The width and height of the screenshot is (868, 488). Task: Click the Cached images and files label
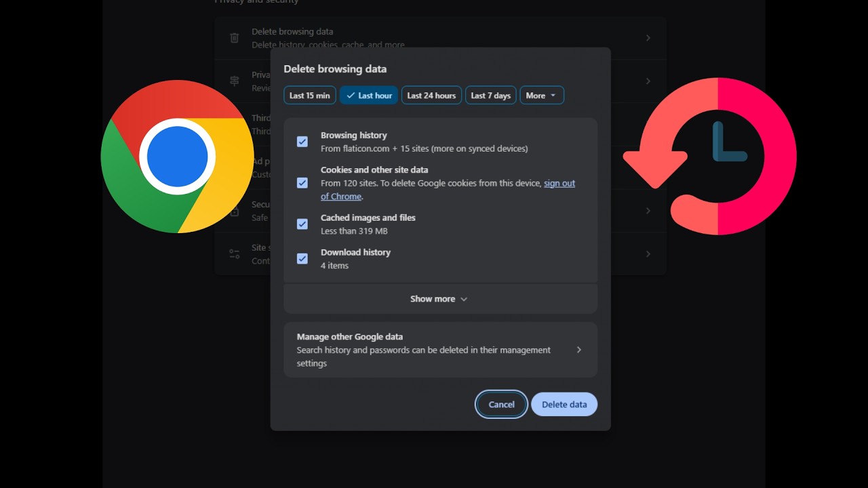[x=368, y=218]
